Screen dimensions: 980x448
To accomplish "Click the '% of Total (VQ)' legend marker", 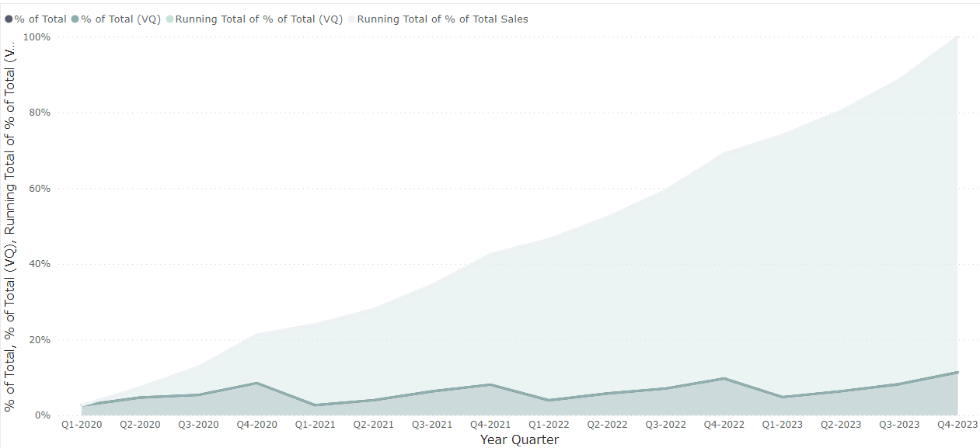I will (x=75, y=19).
